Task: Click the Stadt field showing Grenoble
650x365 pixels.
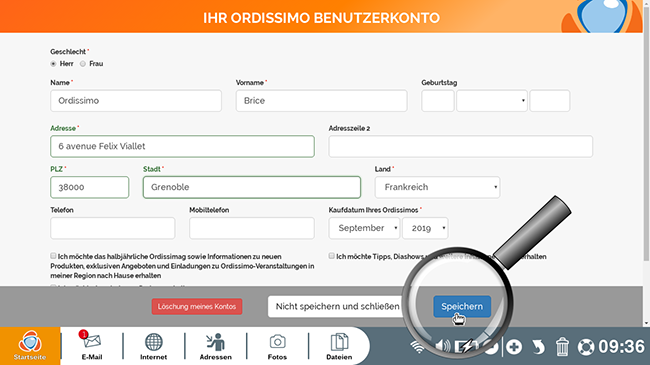Action: point(252,187)
